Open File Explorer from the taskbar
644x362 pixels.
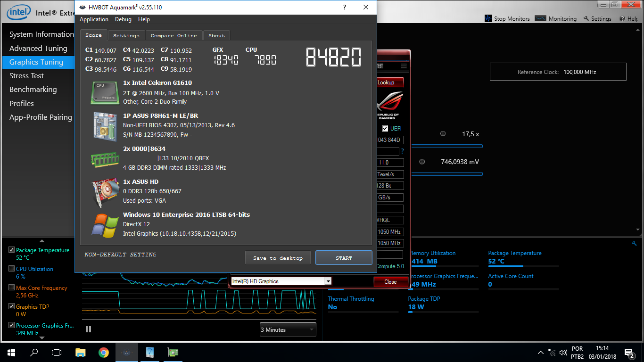(x=81, y=352)
